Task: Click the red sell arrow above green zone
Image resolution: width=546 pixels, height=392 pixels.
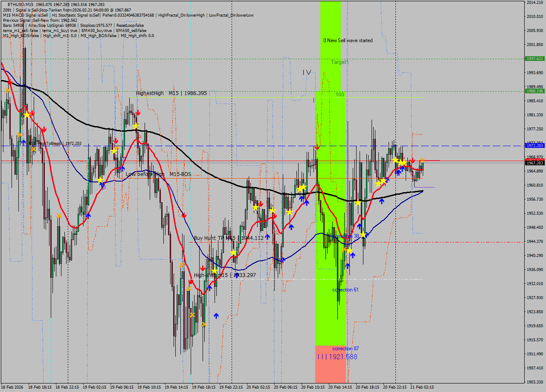Action: [317, 147]
